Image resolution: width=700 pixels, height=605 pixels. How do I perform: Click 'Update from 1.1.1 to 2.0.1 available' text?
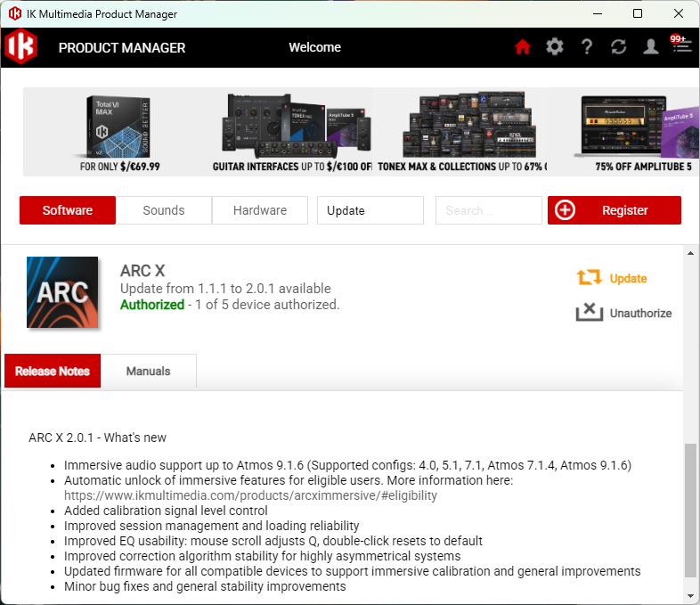(x=225, y=289)
